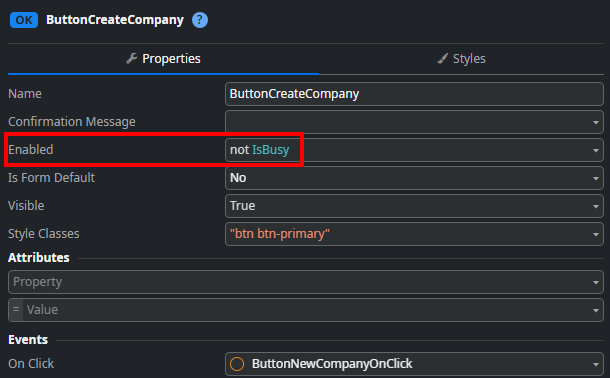Click the wrench icon on Properties tab
This screenshot has width=610, height=378.
(x=131, y=58)
